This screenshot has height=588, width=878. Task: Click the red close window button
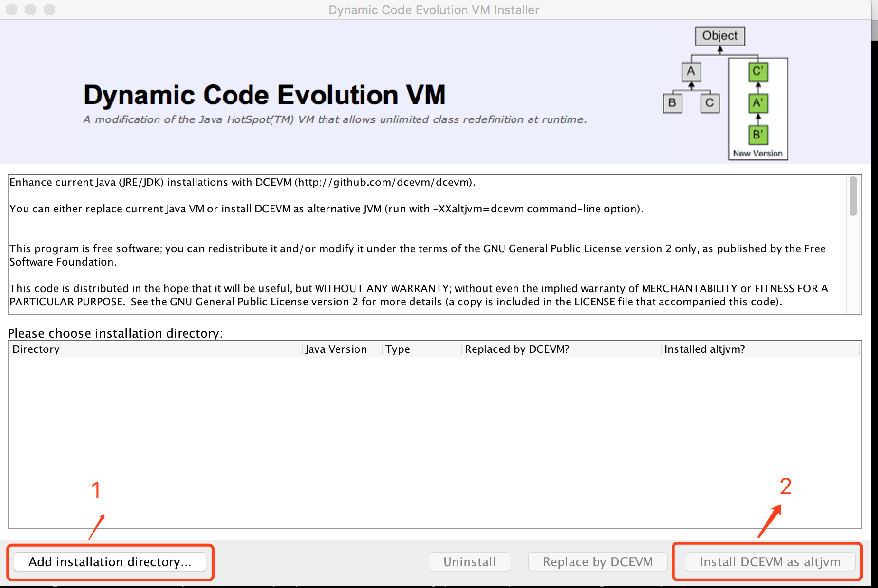(x=11, y=9)
